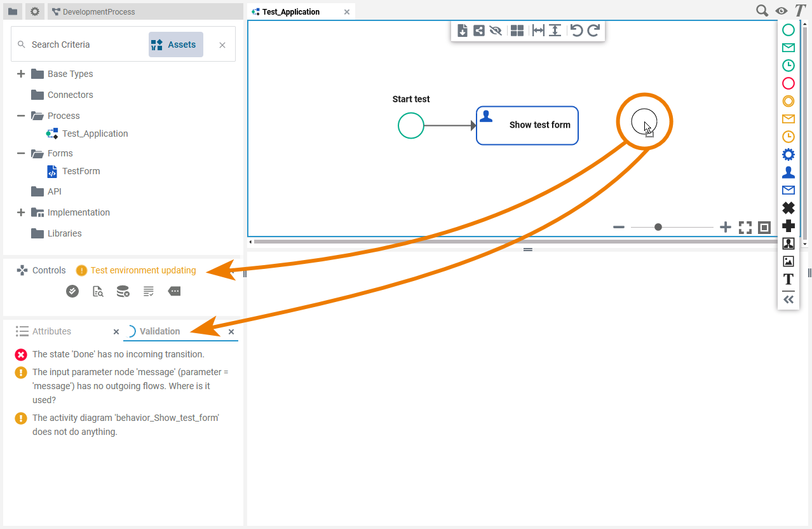812x529 pixels.
Task: Collapse the Process folder
Action: coord(21,116)
